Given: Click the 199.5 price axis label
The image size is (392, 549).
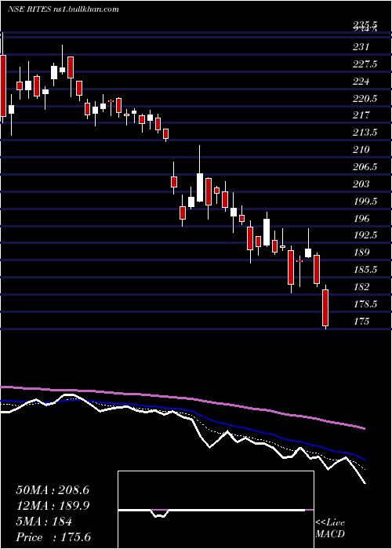Looking at the screenshot, I should (365, 201).
